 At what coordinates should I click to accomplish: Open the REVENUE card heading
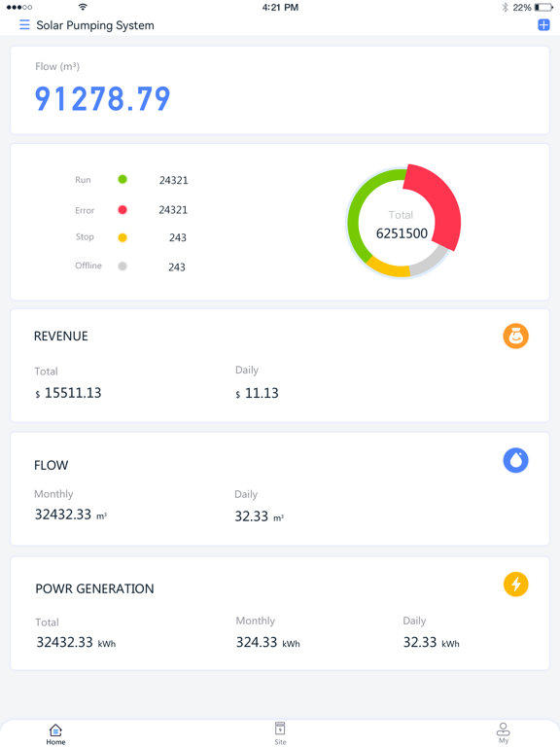tap(61, 337)
